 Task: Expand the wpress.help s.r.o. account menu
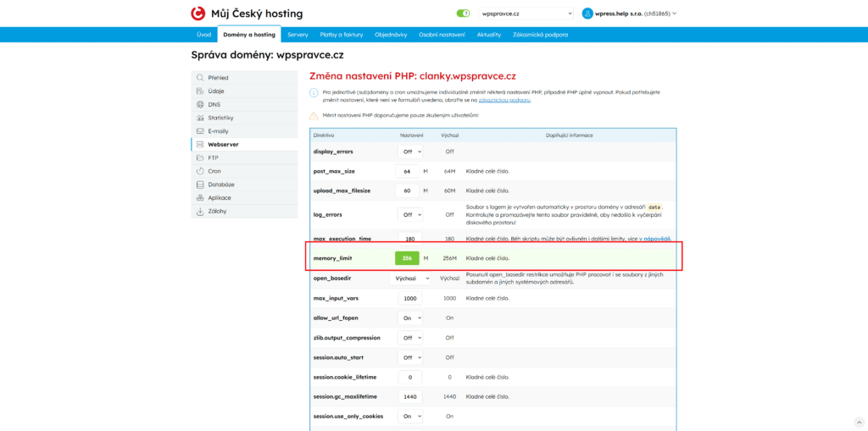(x=636, y=14)
